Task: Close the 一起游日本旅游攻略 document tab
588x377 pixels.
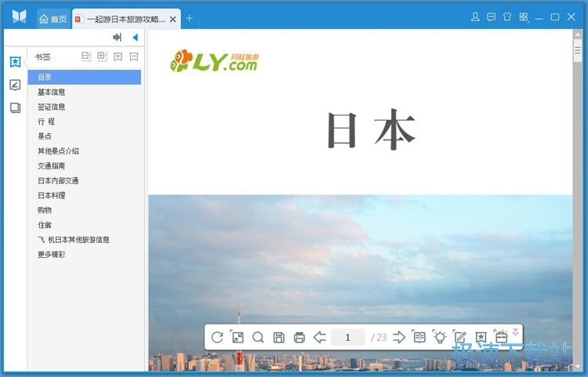Action: click(x=173, y=19)
